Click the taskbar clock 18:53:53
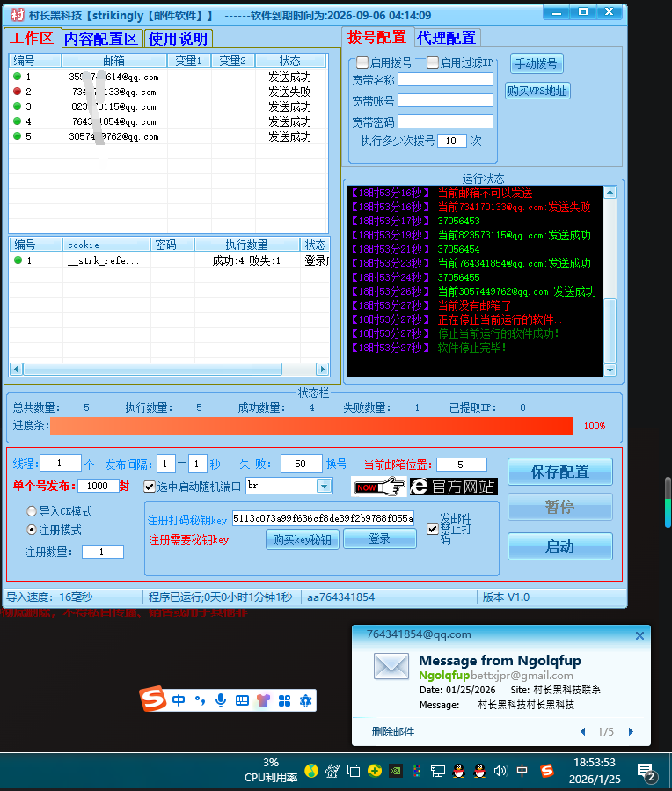 (x=595, y=762)
